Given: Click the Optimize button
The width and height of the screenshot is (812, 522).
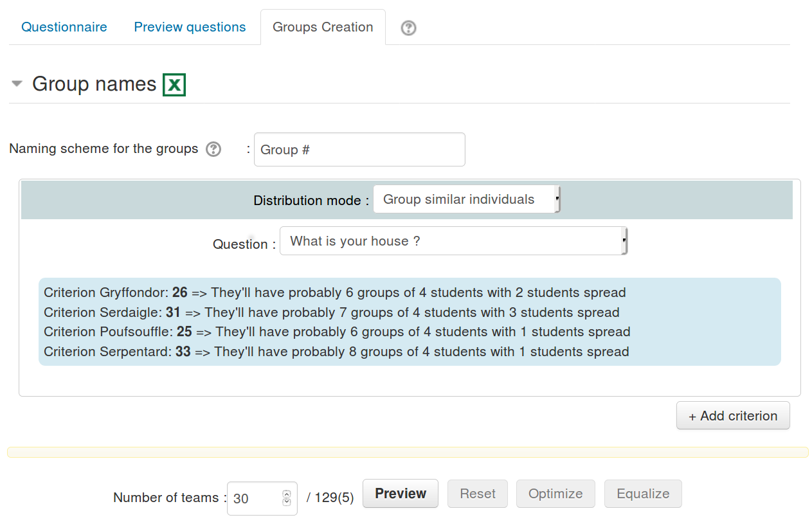Looking at the screenshot, I should coord(555,494).
